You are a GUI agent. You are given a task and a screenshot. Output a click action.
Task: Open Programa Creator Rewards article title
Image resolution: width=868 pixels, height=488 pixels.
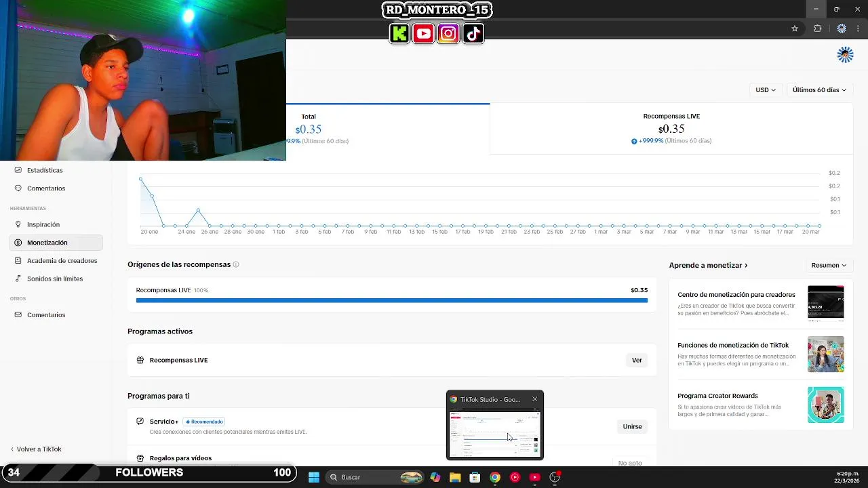coord(717,396)
